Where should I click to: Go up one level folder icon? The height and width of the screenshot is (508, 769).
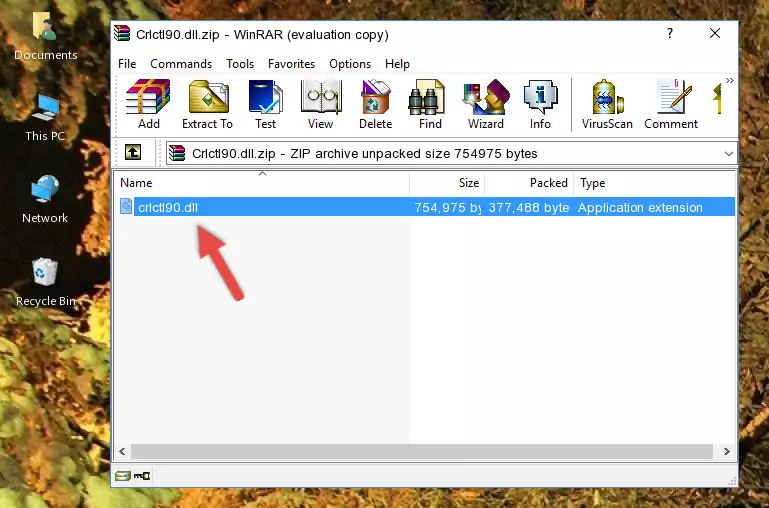133,152
